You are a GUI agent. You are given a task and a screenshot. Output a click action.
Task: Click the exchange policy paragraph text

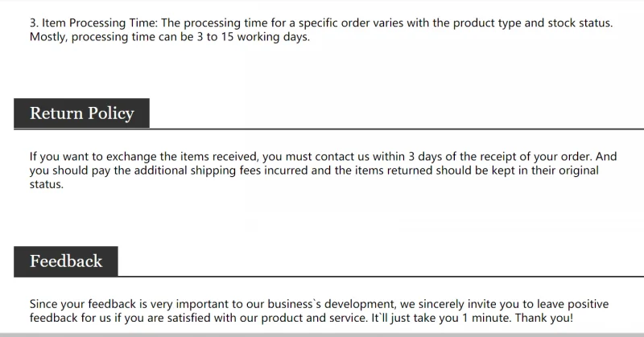point(323,171)
